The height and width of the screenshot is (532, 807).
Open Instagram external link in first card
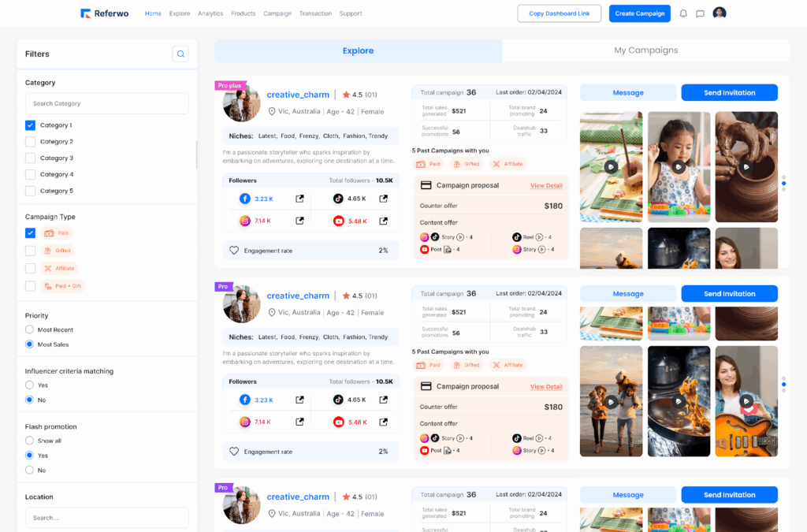pos(299,221)
